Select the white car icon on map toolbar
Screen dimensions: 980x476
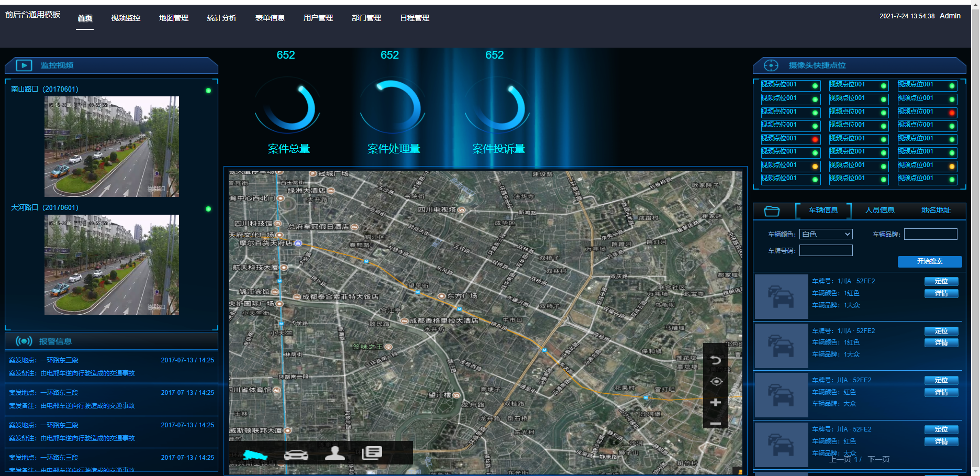[x=296, y=455]
